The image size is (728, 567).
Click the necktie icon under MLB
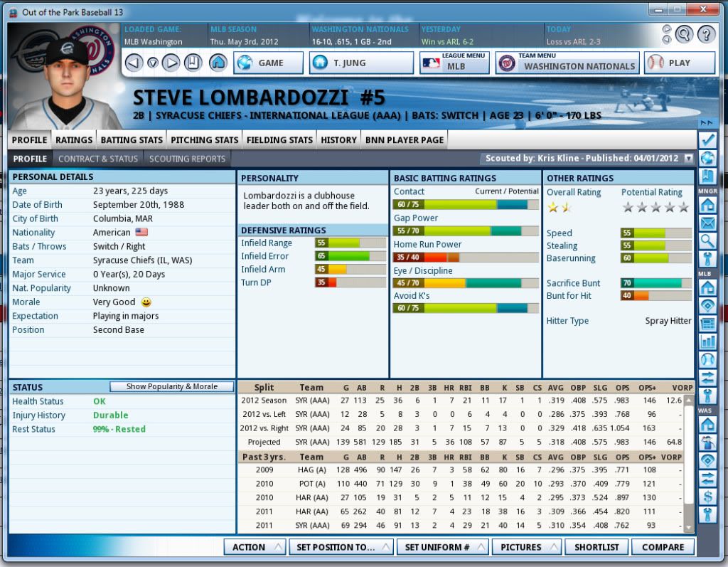tap(707, 396)
